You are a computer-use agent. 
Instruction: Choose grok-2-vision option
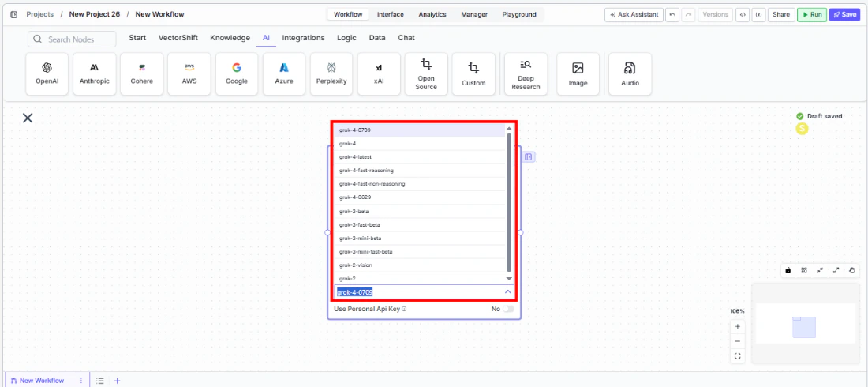(x=420, y=265)
